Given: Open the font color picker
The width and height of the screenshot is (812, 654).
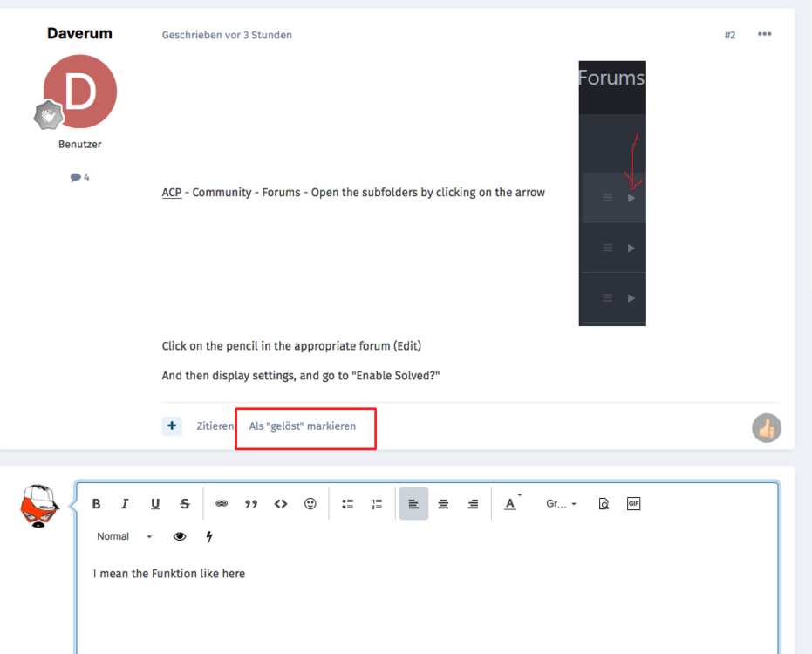Looking at the screenshot, I should coord(511,504).
